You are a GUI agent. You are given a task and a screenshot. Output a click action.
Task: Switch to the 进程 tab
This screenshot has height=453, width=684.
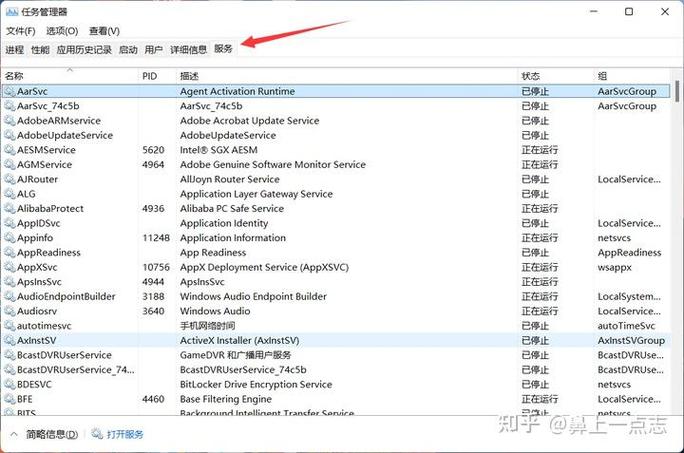pyautogui.click(x=14, y=50)
